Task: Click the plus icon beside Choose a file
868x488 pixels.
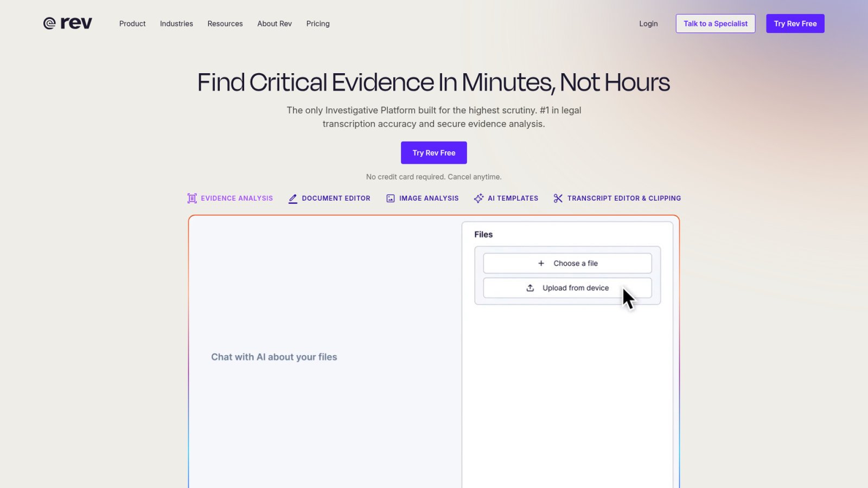Action: coord(541,264)
